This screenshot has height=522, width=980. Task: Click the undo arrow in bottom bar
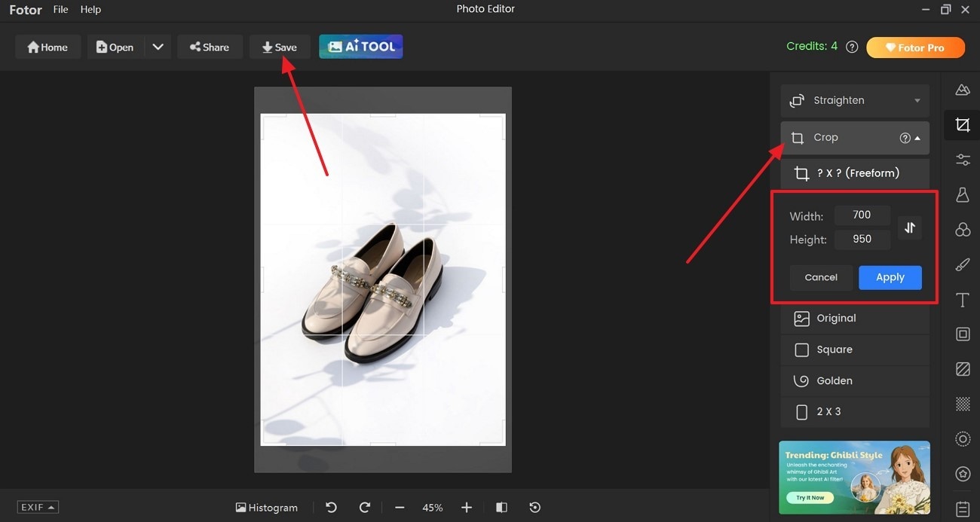click(331, 508)
